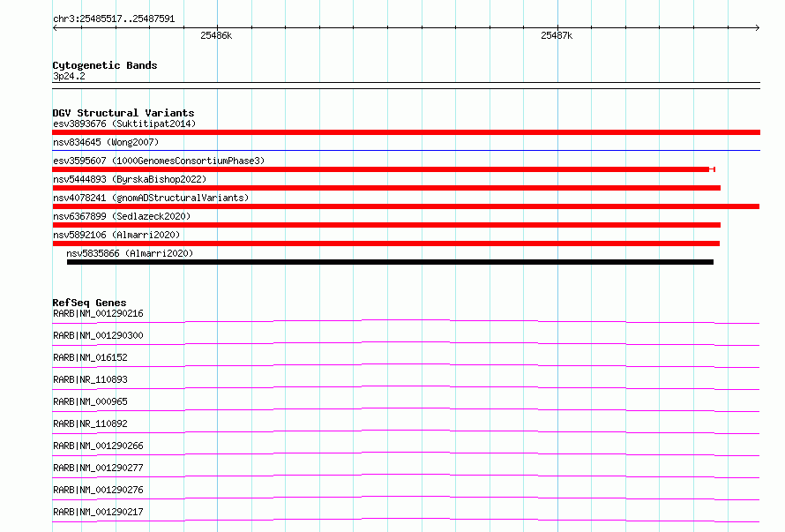Click the magenta line of RARB|NR_110892

[x=406, y=431]
